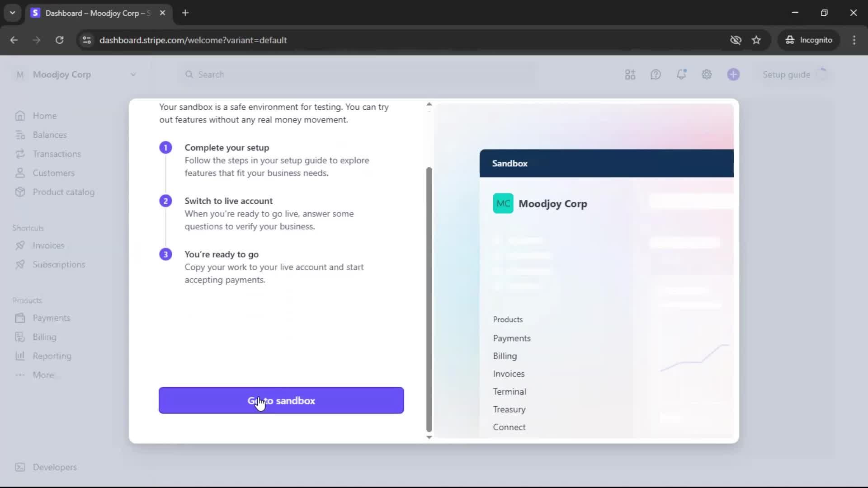Viewport: 868px width, 488px height.
Task: Open the Setup guide link
Action: click(x=786, y=75)
